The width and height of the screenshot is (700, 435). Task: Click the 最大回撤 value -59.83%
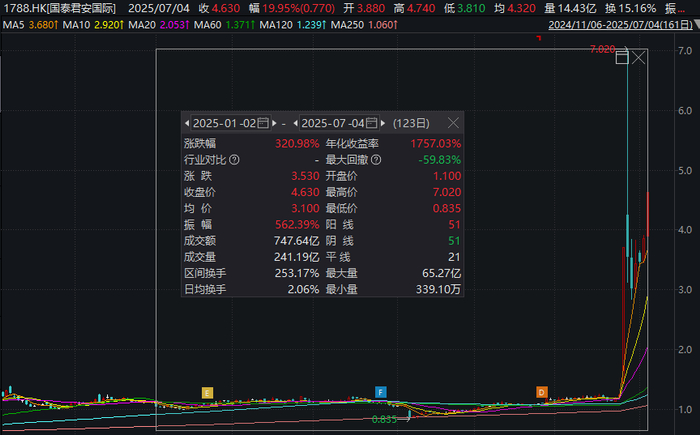pos(440,159)
